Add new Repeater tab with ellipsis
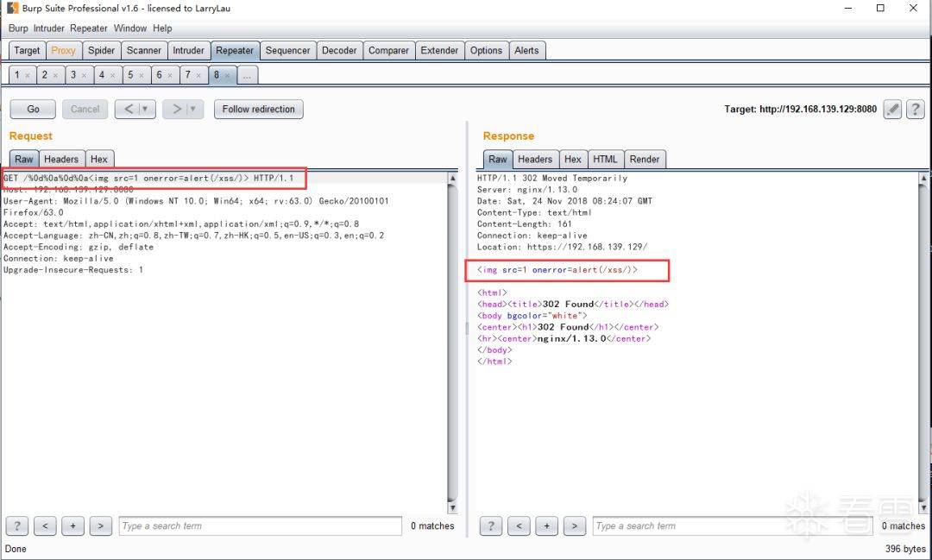 click(x=247, y=75)
